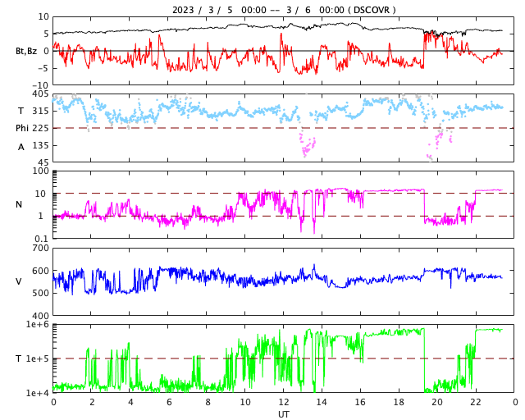Image resolution: width=525 pixels, height=420 pixels.
Task: Select the V speed axis label
Action: click(19, 281)
